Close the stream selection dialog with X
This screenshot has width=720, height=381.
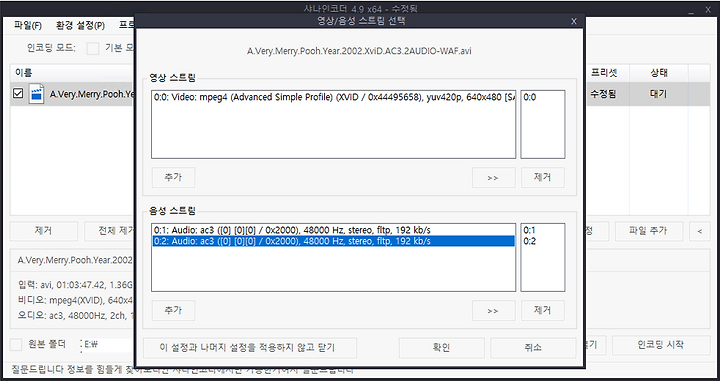click(574, 21)
